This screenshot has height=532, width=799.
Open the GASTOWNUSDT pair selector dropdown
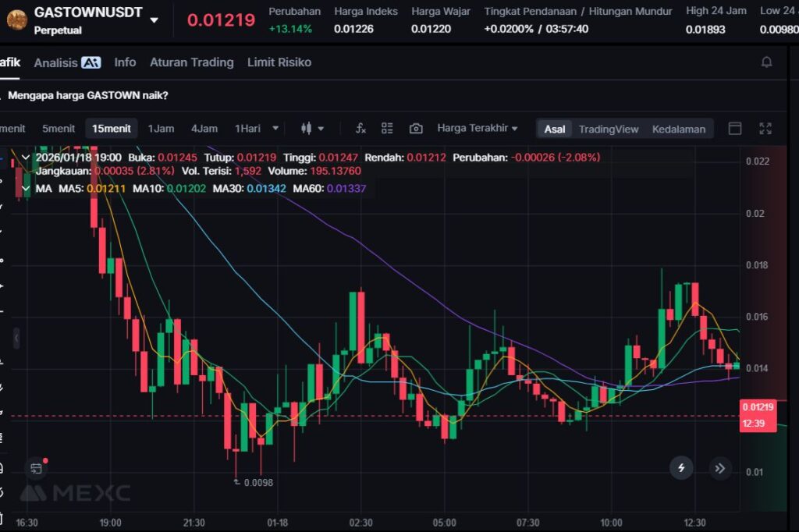tap(154, 20)
